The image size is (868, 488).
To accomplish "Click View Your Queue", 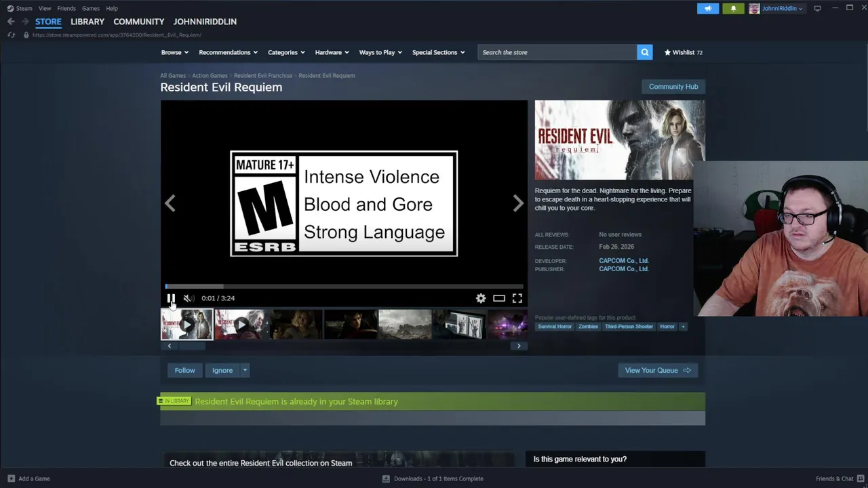I will [x=658, y=370].
